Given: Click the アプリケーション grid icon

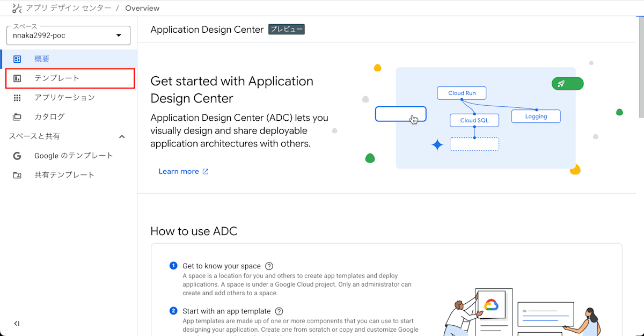Looking at the screenshot, I should click(x=17, y=98).
